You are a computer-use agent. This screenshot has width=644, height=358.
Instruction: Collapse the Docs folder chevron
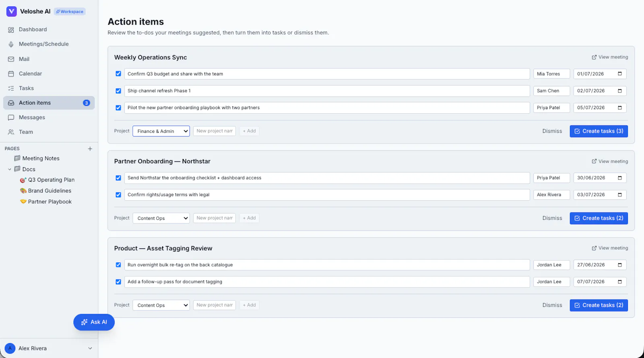click(10, 170)
